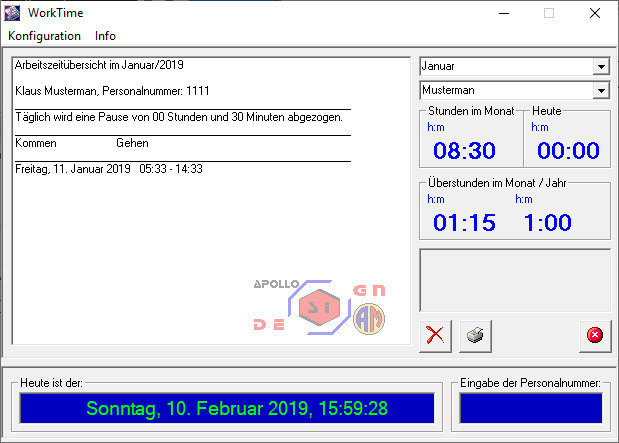This screenshot has height=443, width=619.
Task: Close the WorkTime window
Action: [595, 13]
